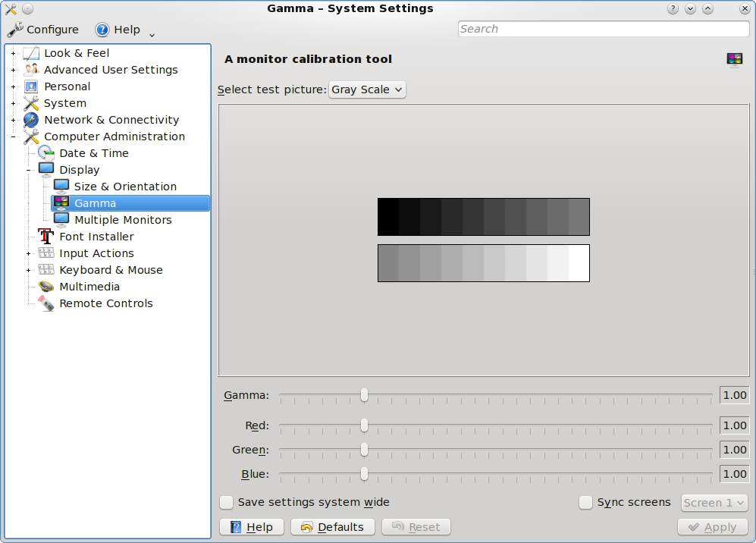Click the Search input field
The image size is (756, 543).
coord(604,29)
